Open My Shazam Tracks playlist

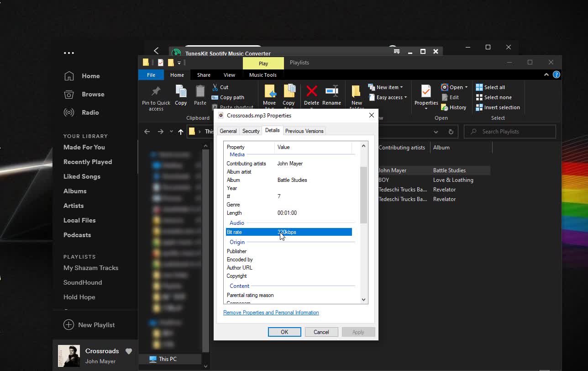pyautogui.click(x=91, y=268)
